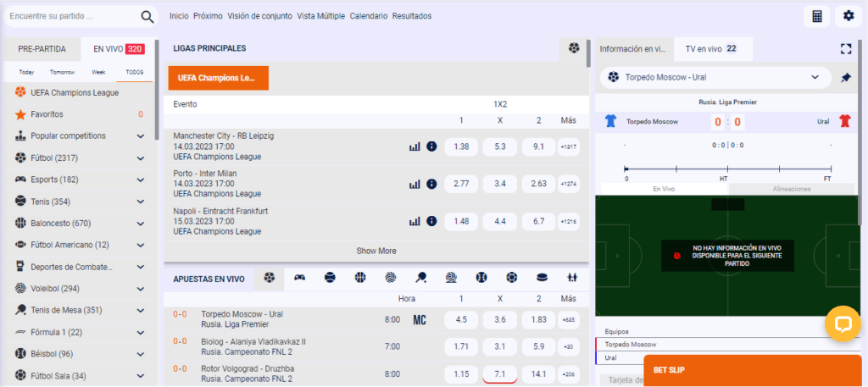The image size is (868, 387).
Task: Click the pin icon beside match selector
Action: coord(845,77)
